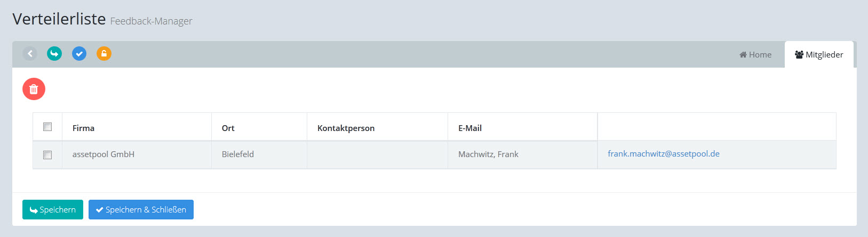The image size is (868, 237).
Task: Click the red trash delete icon
Action: pos(34,89)
